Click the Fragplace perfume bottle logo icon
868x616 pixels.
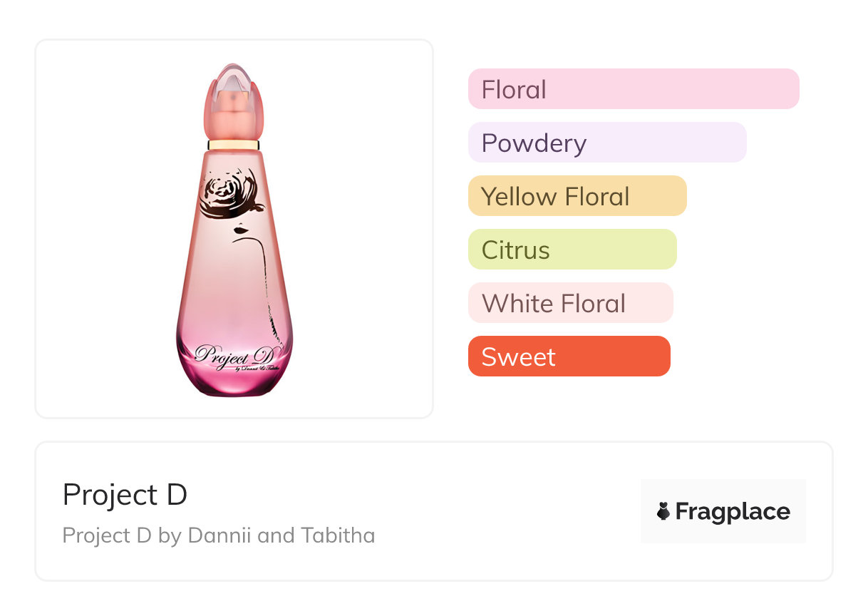click(x=663, y=512)
